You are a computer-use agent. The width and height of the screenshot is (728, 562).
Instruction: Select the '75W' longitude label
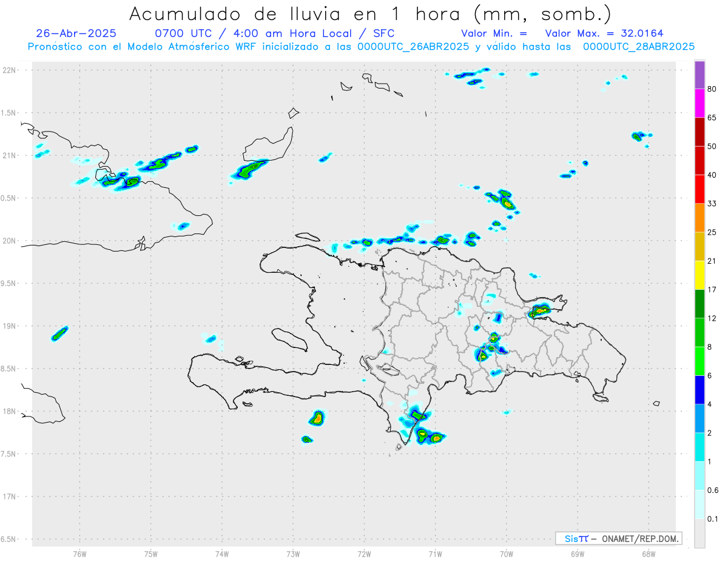pos(151,554)
